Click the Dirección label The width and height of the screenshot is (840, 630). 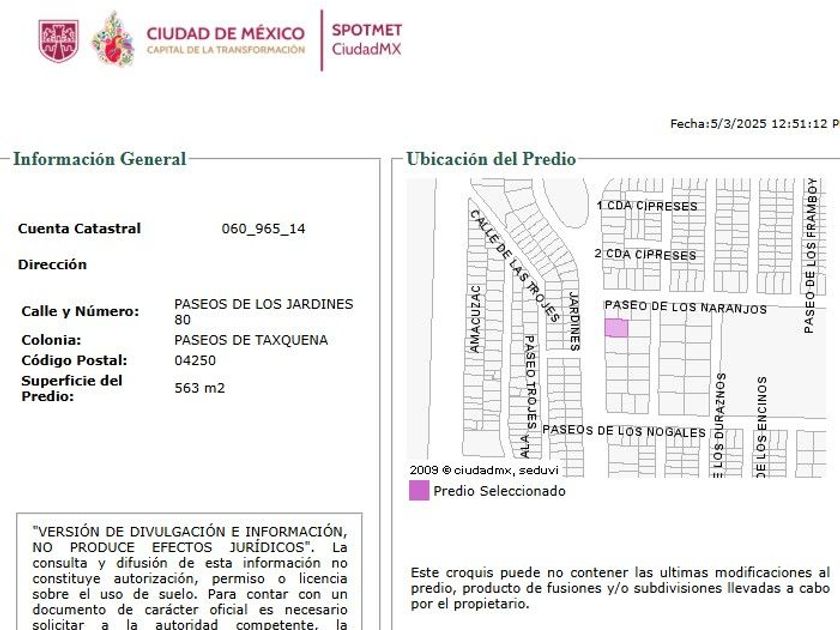(52, 265)
